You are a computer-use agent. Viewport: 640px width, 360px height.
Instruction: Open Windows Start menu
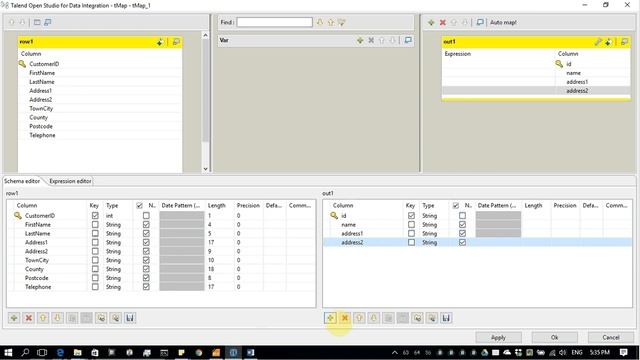tap(8, 352)
